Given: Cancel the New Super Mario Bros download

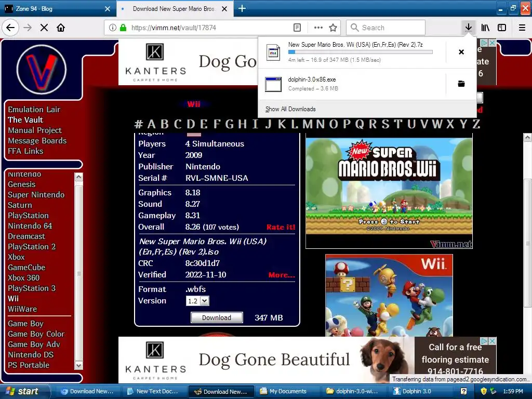Looking at the screenshot, I should (x=461, y=52).
